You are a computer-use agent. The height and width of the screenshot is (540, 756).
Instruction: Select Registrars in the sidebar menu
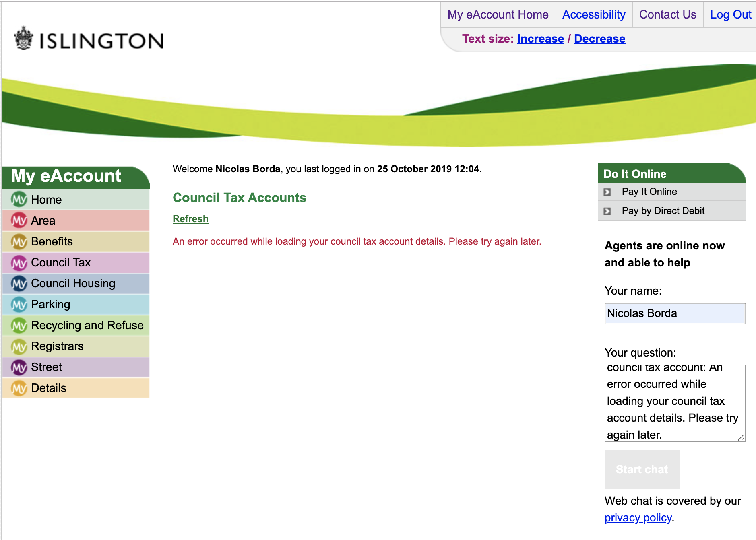[x=76, y=346]
